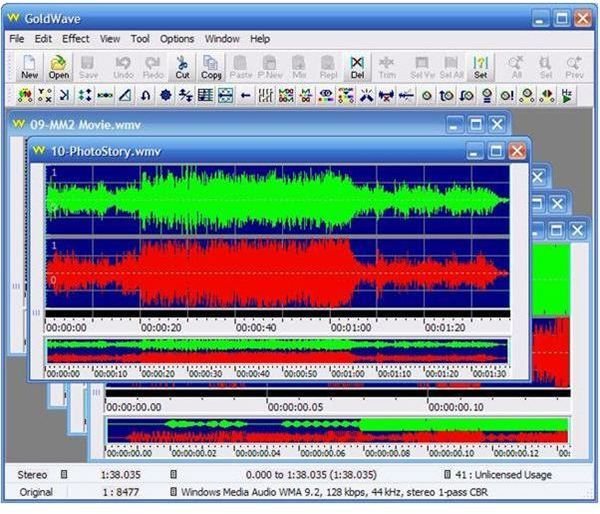This screenshot has width=600, height=514.
Task: Click the grayed Trim toolbar button
Action: (x=387, y=67)
